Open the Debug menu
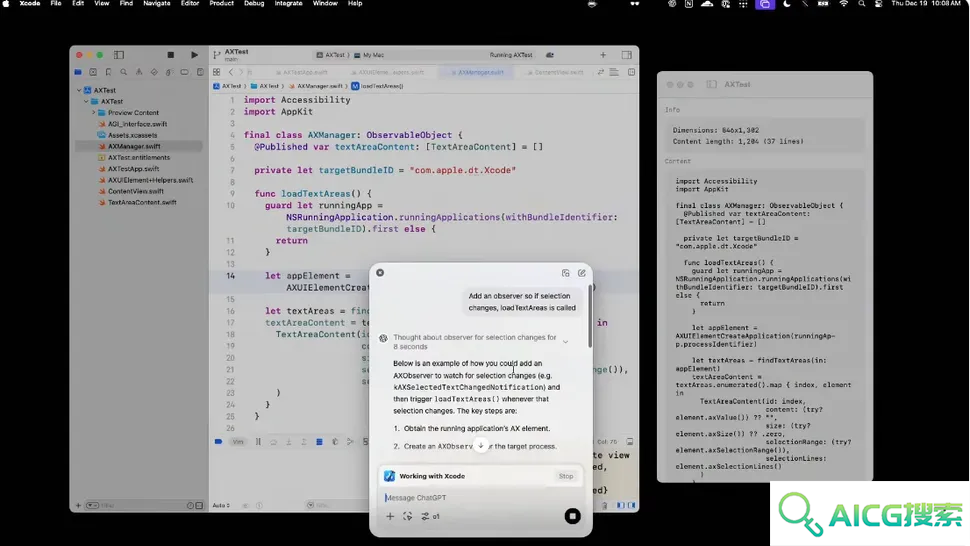The height and width of the screenshot is (546, 970). pos(254,4)
